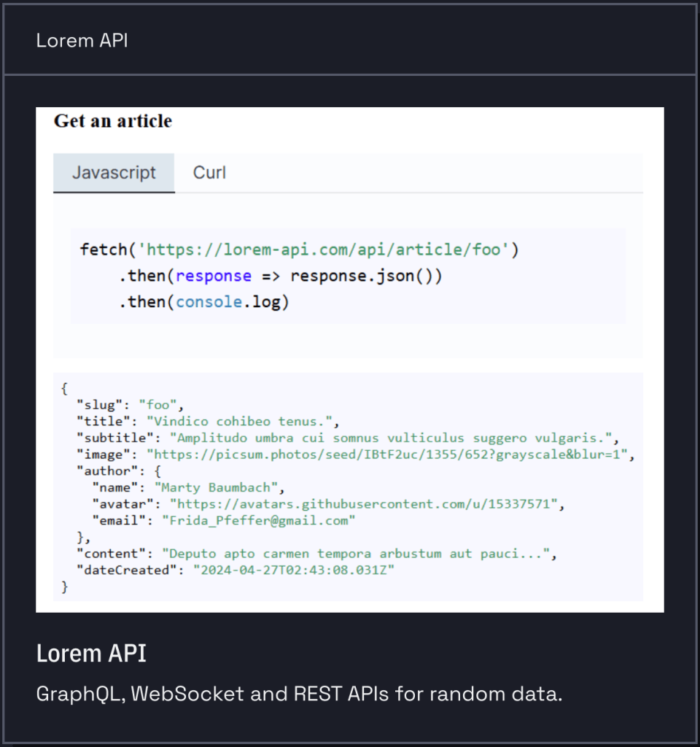Click the "Vindico cohibeo tenus." title value
The width and height of the screenshot is (700, 747).
[240, 422]
